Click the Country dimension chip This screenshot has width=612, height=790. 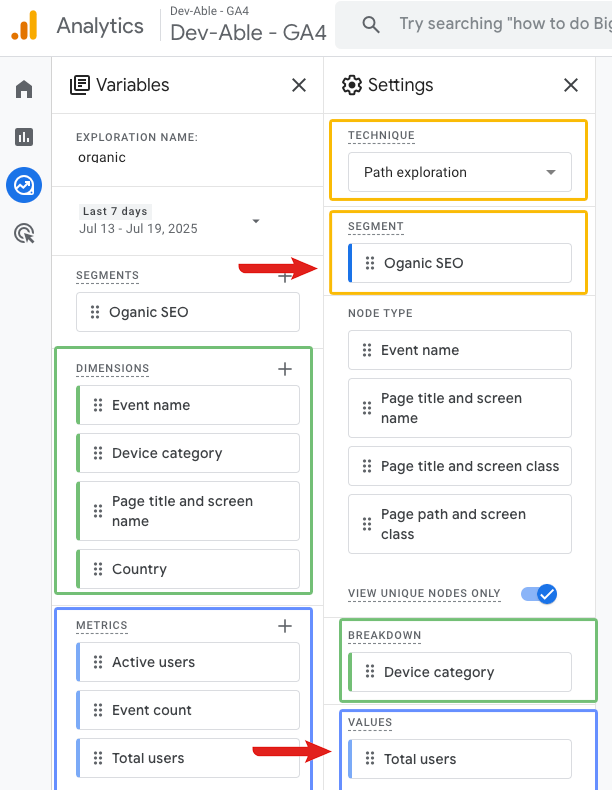coord(188,569)
